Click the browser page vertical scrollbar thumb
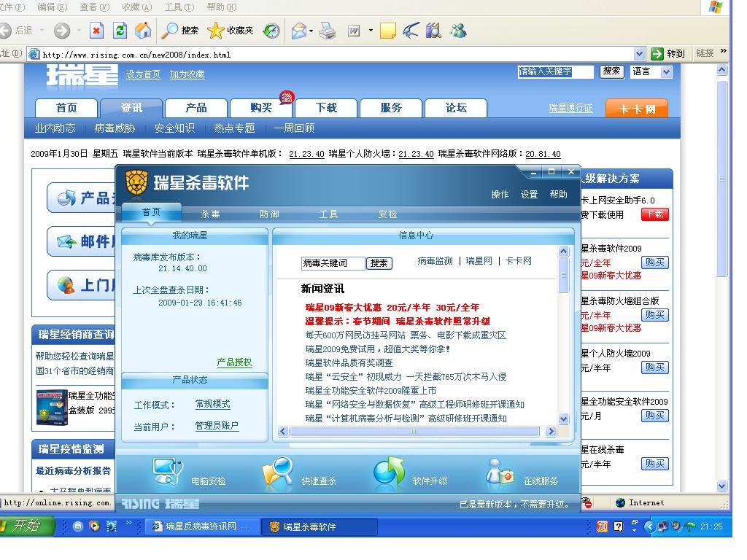Viewport: 747px width, 560px height. pyautogui.click(x=722, y=177)
